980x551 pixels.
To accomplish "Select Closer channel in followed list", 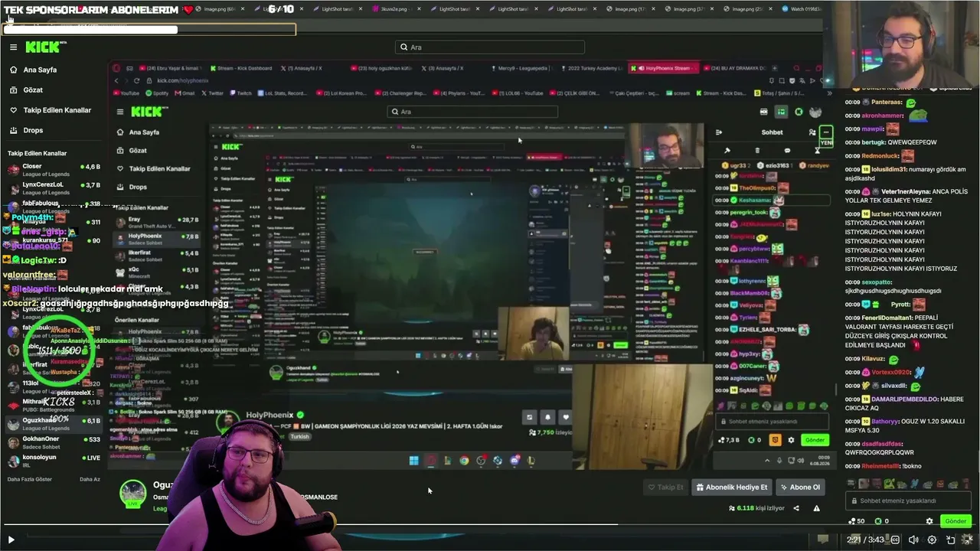I will point(54,169).
